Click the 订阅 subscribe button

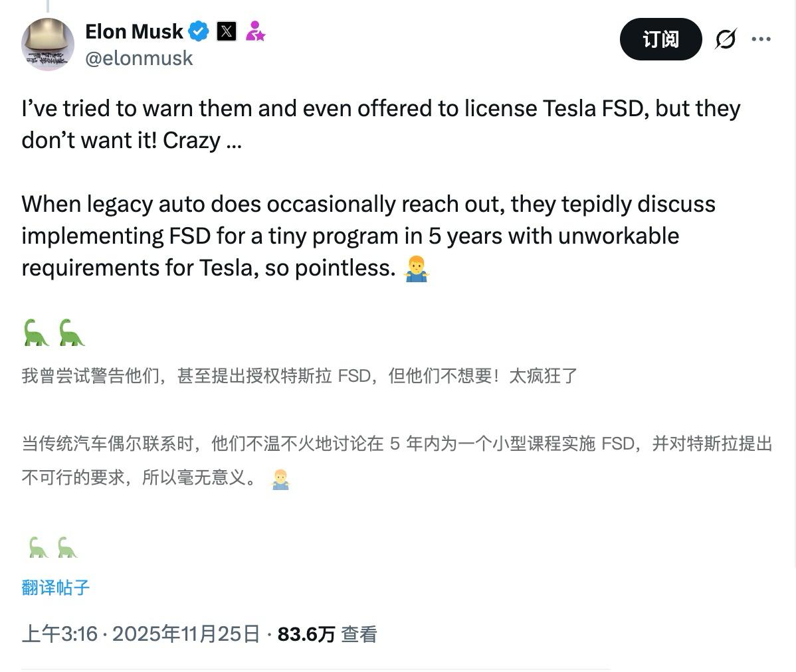660,39
